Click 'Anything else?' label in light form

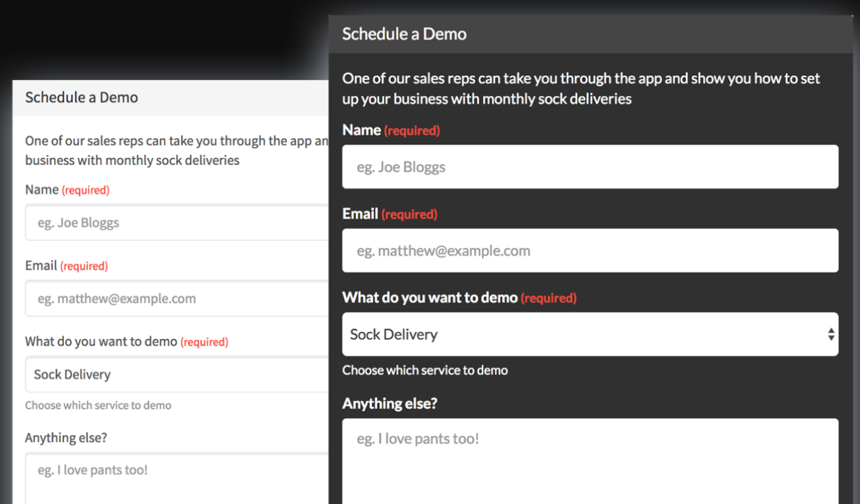pos(65,438)
